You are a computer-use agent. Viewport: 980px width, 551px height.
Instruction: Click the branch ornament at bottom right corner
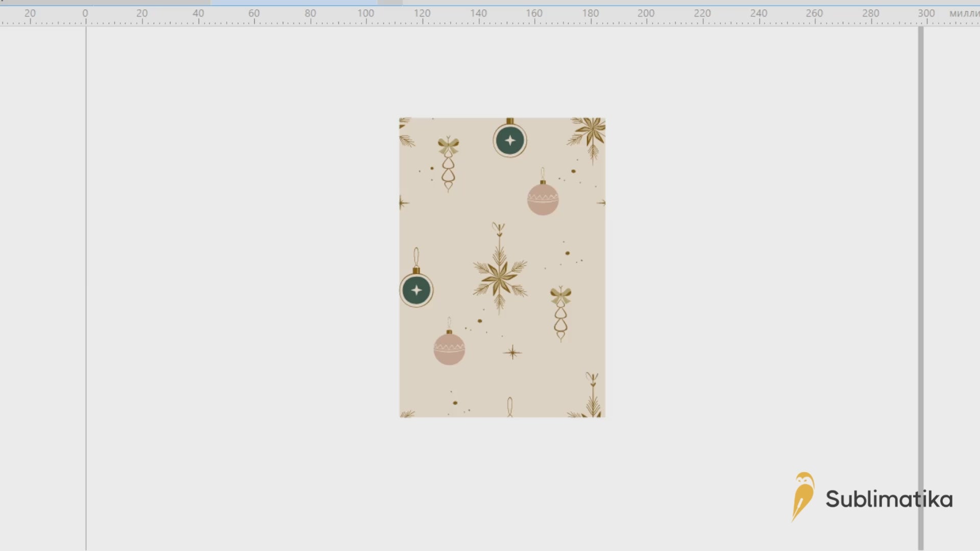click(592, 398)
